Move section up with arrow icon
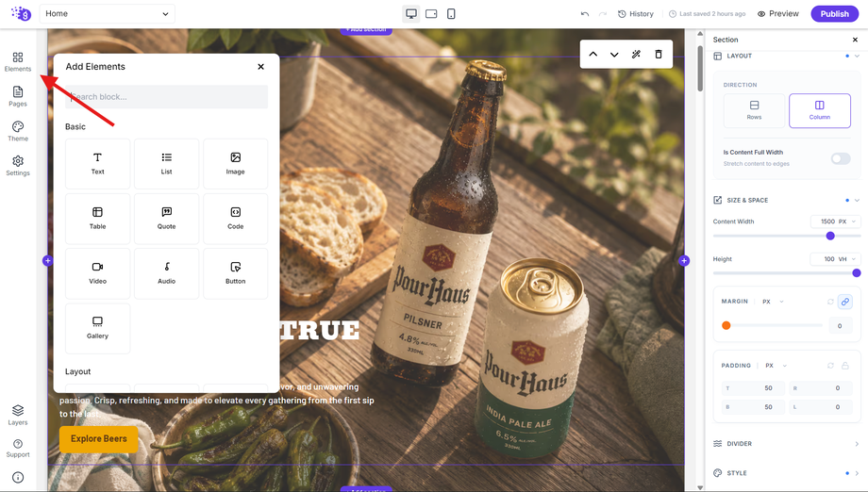This screenshot has width=868, height=492. tap(593, 54)
